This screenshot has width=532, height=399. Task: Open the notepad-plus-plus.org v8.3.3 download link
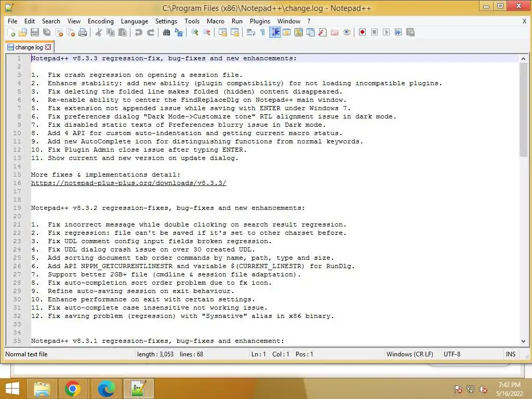(x=129, y=183)
